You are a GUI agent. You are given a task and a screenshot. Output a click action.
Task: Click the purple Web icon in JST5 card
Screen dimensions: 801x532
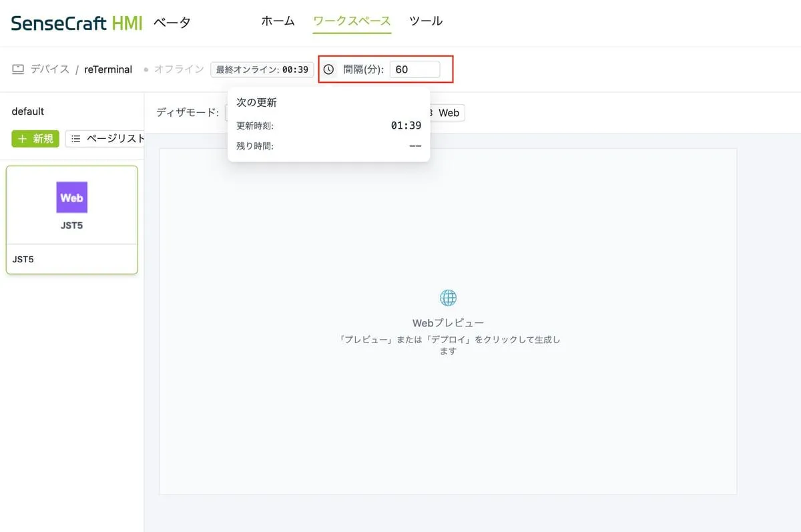[71, 198]
